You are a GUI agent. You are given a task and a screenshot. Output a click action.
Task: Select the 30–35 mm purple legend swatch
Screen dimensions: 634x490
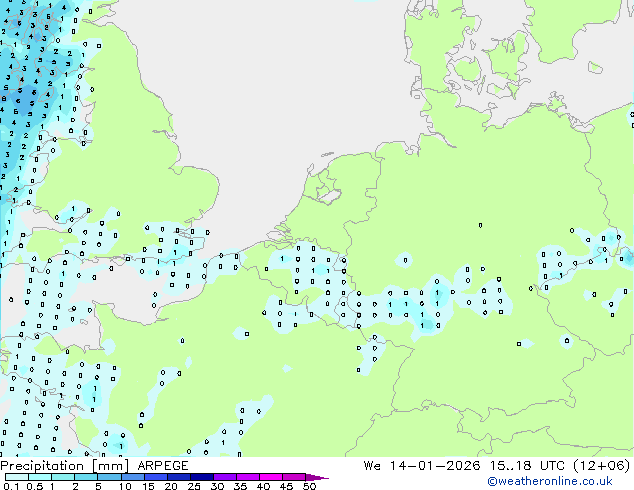[x=225, y=477]
